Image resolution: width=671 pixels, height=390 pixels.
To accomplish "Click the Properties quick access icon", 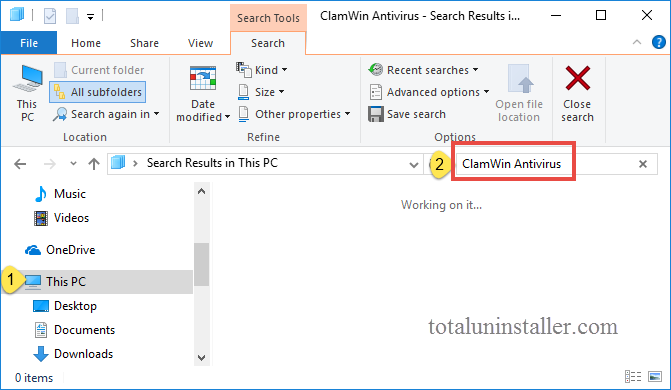I will pyautogui.click(x=50, y=16).
